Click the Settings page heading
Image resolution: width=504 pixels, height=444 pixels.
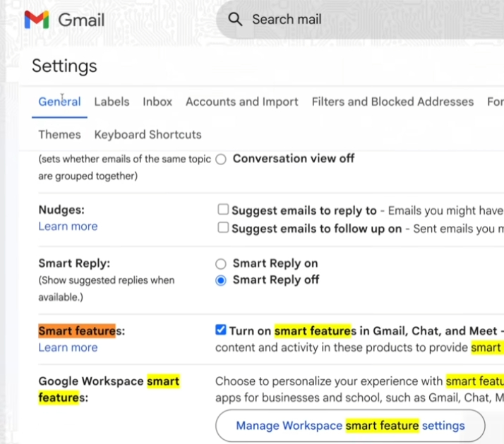click(x=64, y=66)
